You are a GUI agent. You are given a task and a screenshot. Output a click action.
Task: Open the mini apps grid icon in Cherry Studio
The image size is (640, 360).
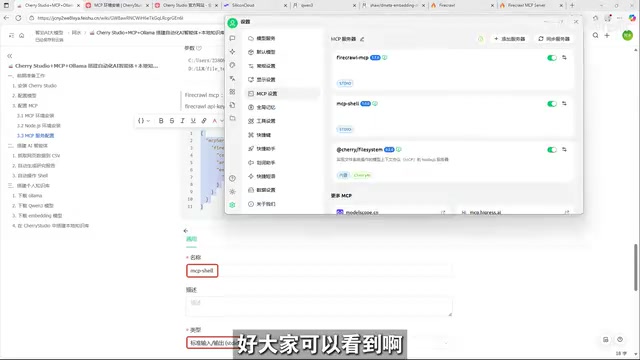[232, 92]
